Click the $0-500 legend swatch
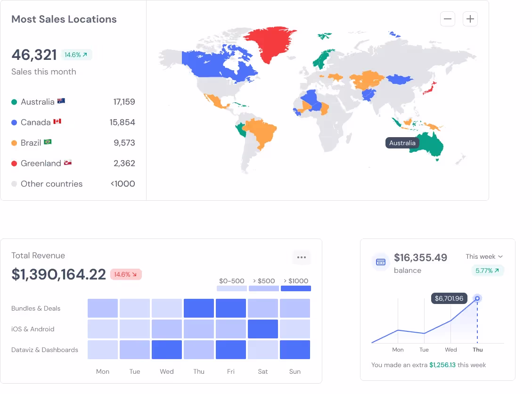532x394 pixels. 232,288
